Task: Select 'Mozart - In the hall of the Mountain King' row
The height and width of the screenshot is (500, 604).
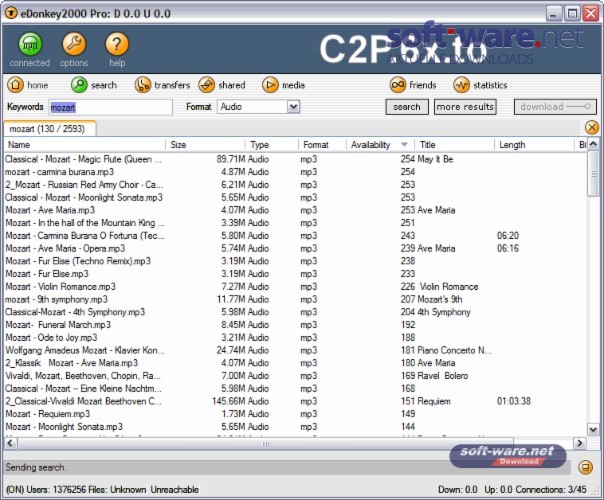Action: 295,223
